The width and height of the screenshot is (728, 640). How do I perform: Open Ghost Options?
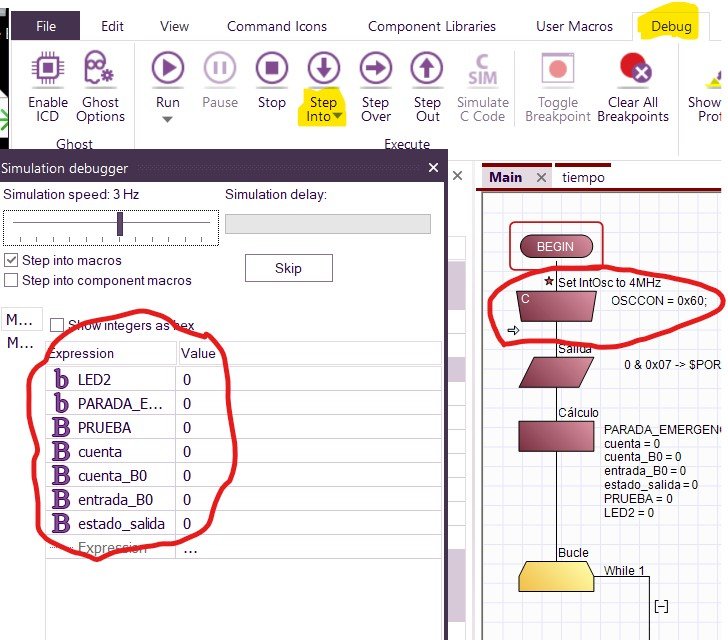coord(100,88)
